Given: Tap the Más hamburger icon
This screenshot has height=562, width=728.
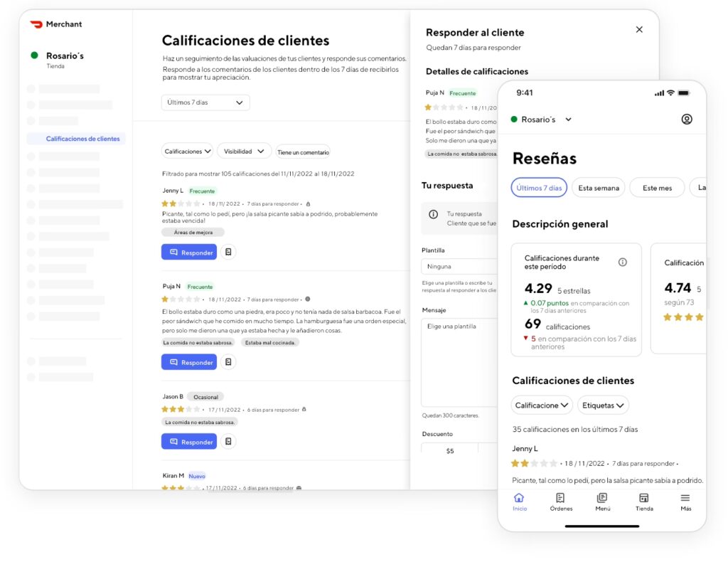Looking at the screenshot, I should (x=685, y=502).
